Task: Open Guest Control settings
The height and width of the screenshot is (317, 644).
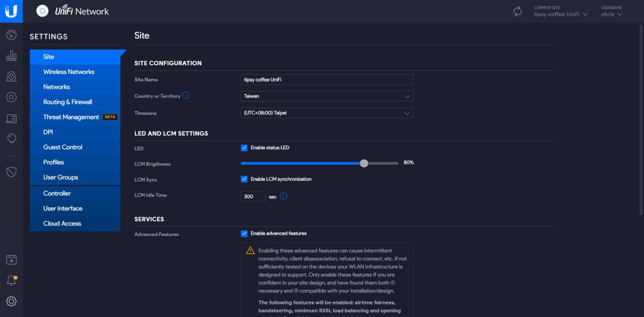Action: [x=75, y=147]
